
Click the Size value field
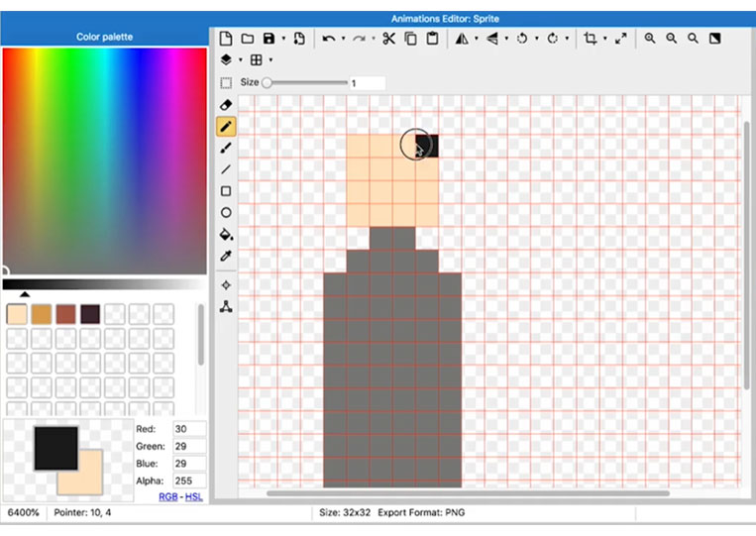click(x=367, y=83)
